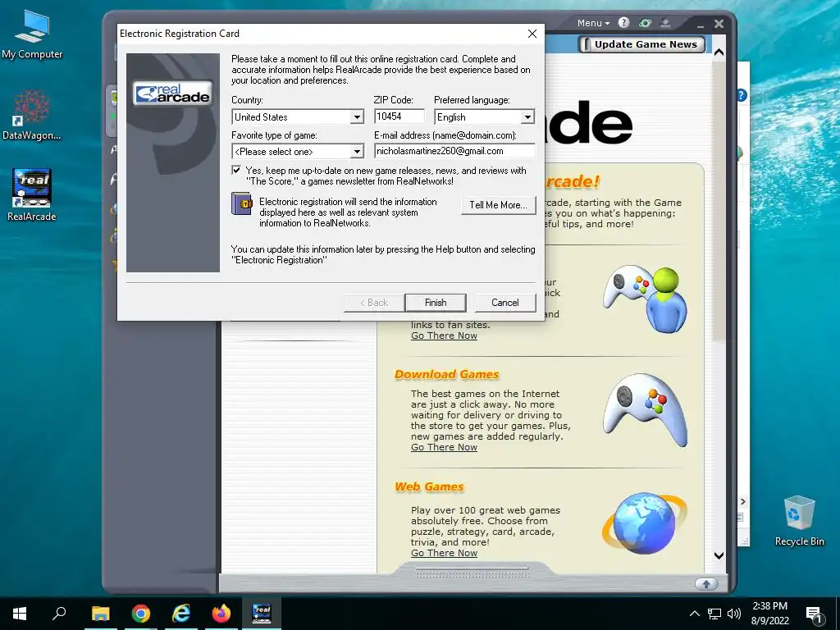The width and height of the screenshot is (840, 630).
Task: Click the Update Game News button
Action: [x=641, y=44]
